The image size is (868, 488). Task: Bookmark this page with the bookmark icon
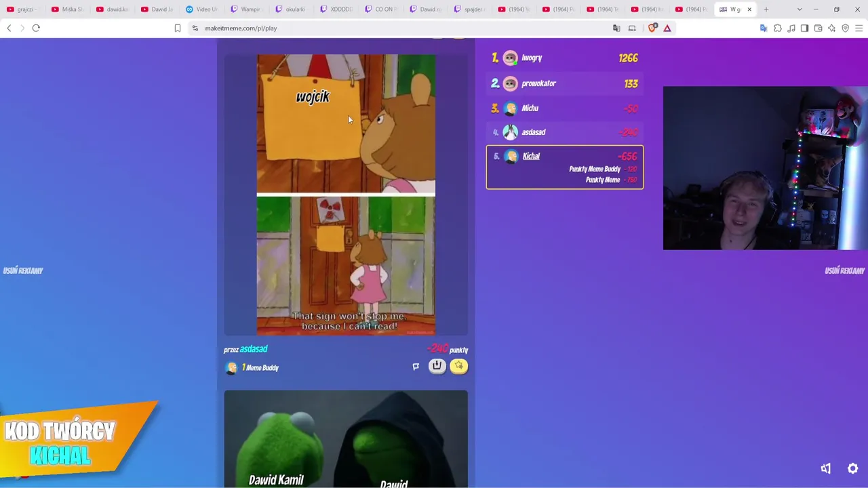[178, 28]
